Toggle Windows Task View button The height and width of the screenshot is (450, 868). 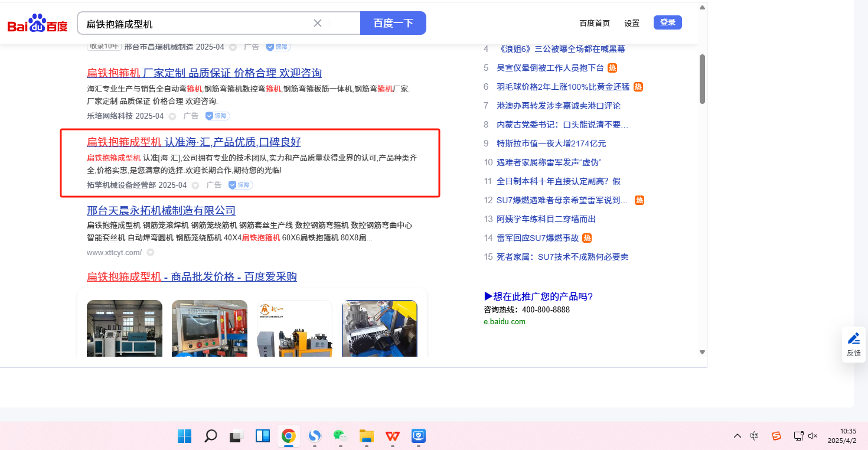236,436
